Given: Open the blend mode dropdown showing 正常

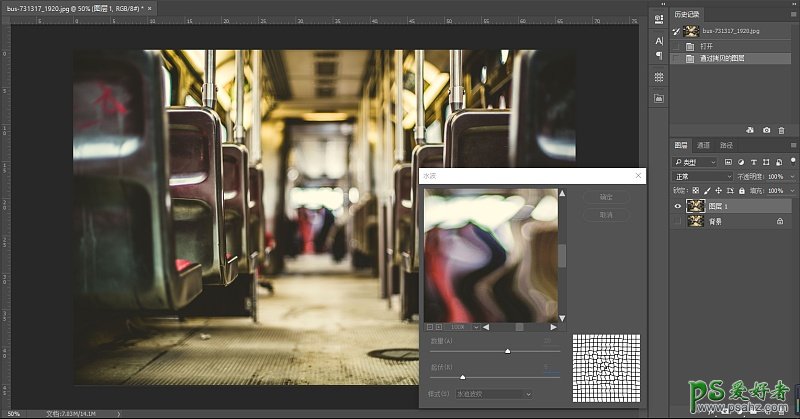Looking at the screenshot, I should [x=702, y=176].
